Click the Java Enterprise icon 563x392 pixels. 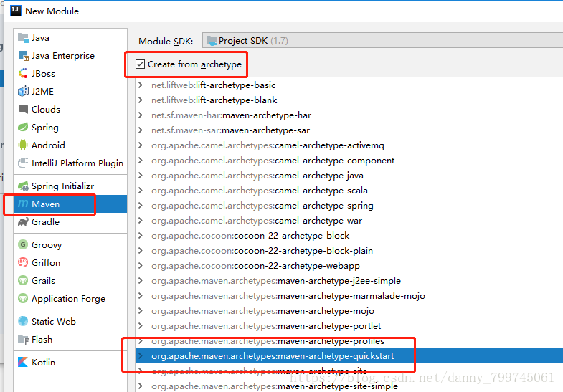(23, 56)
